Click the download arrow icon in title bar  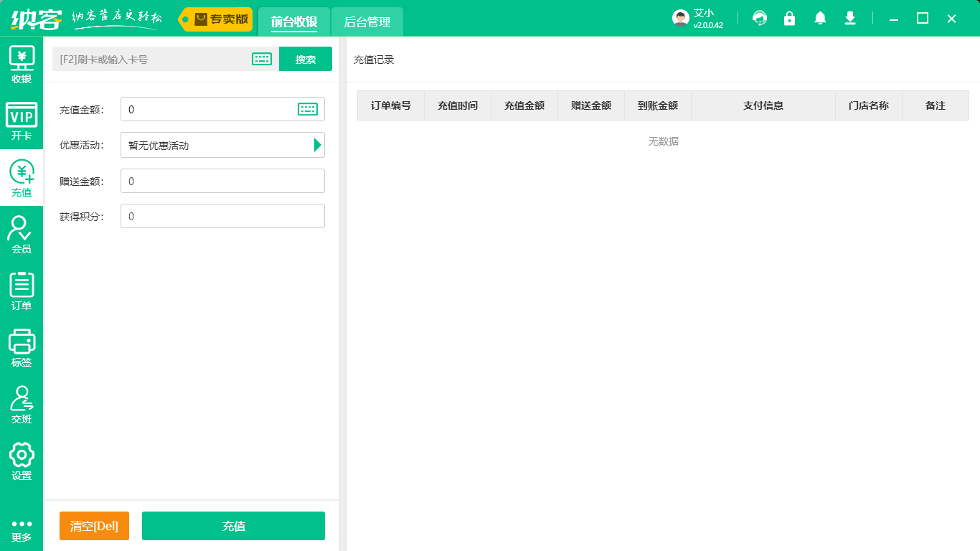point(850,19)
